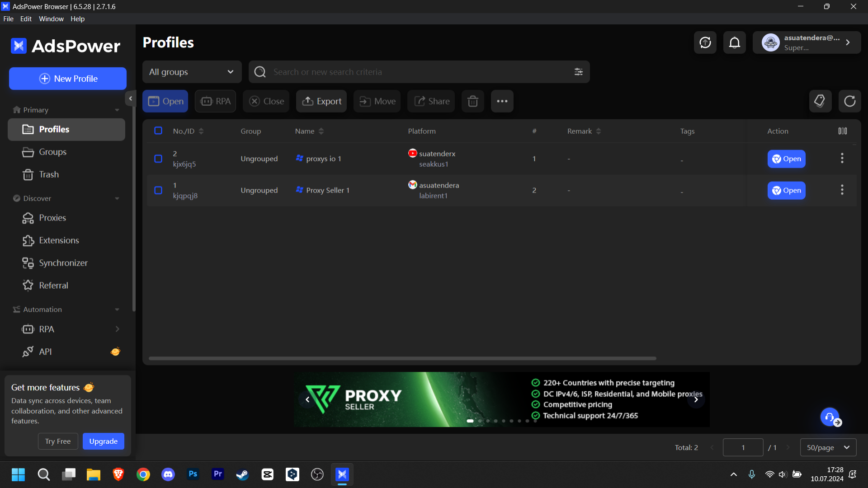Open Extensions page in sidebar
The image size is (868, 488).
coord(66,240)
